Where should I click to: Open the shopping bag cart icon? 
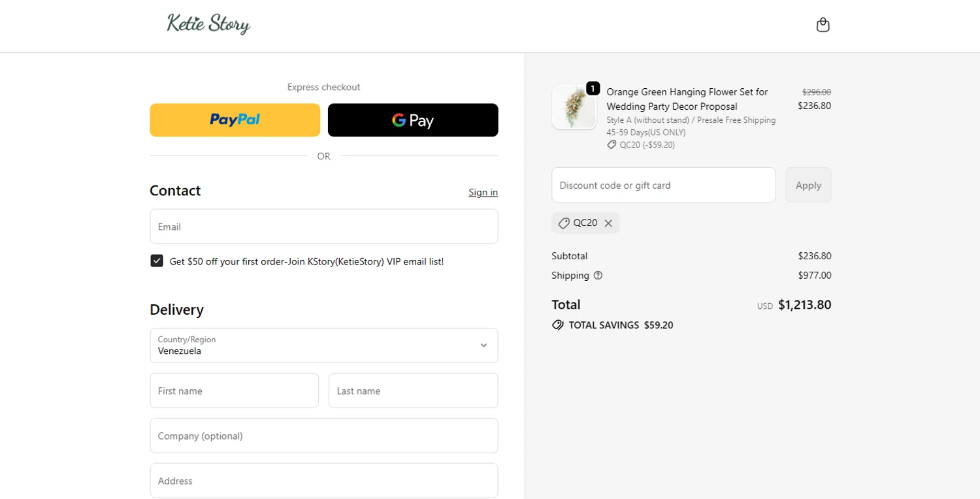823,25
